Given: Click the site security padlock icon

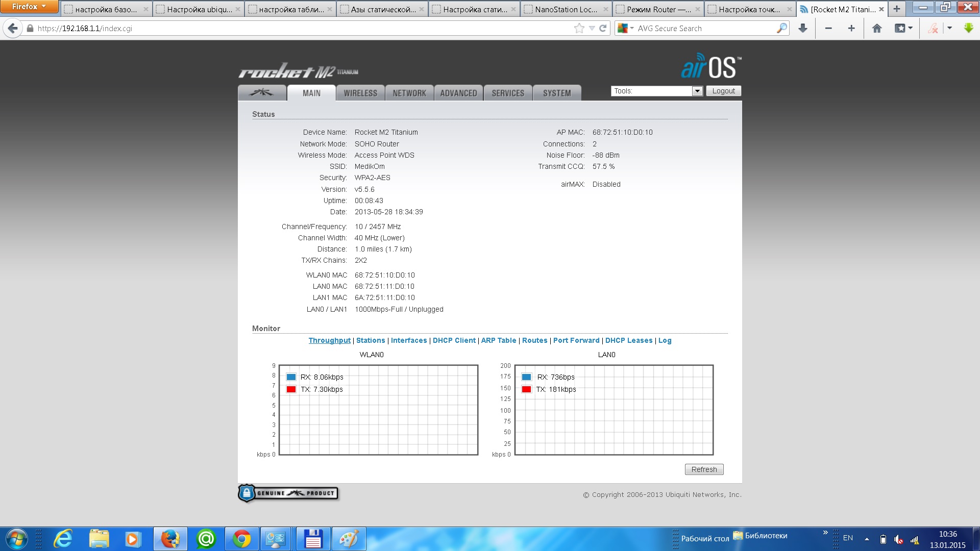Looking at the screenshot, I should pos(30,29).
